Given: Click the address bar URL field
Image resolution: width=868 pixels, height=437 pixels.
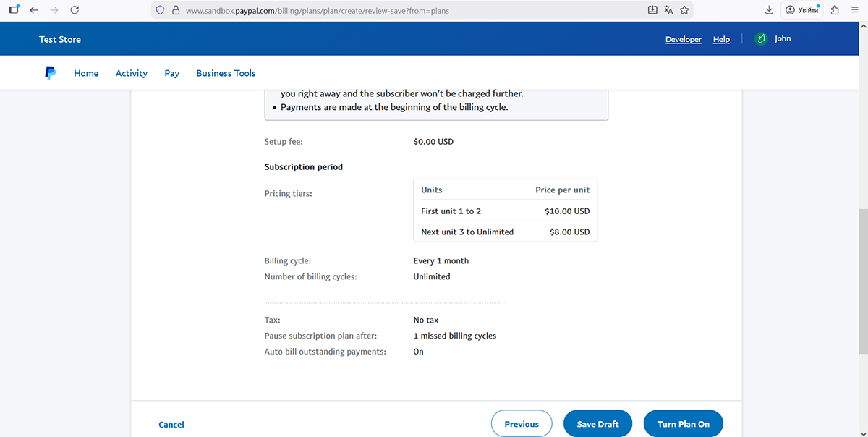Looking at the screenshot, I should [x=405, y=11].
